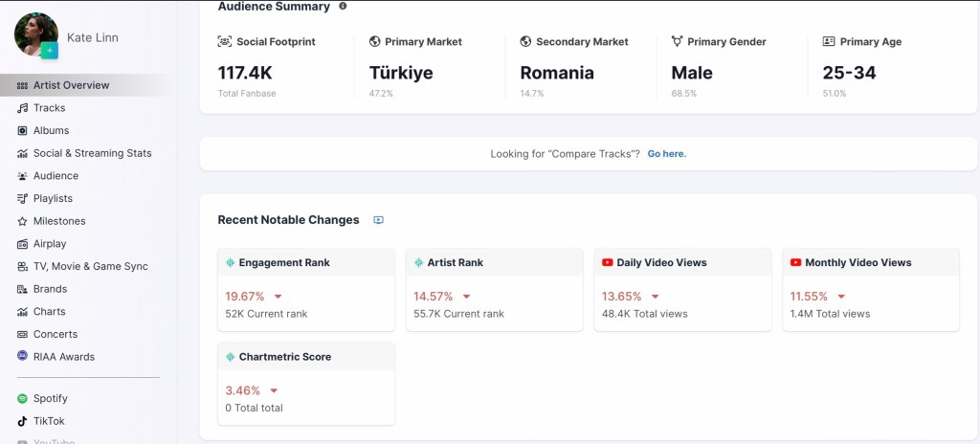
Task: Click the Engagement Rank down arrow
Action: pos(278,297)
